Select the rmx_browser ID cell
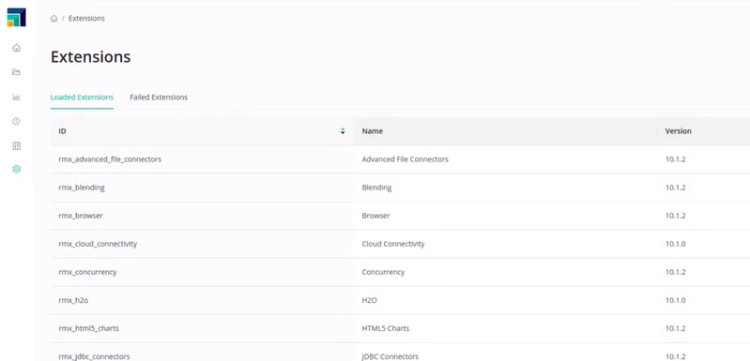 pos(80,216)
